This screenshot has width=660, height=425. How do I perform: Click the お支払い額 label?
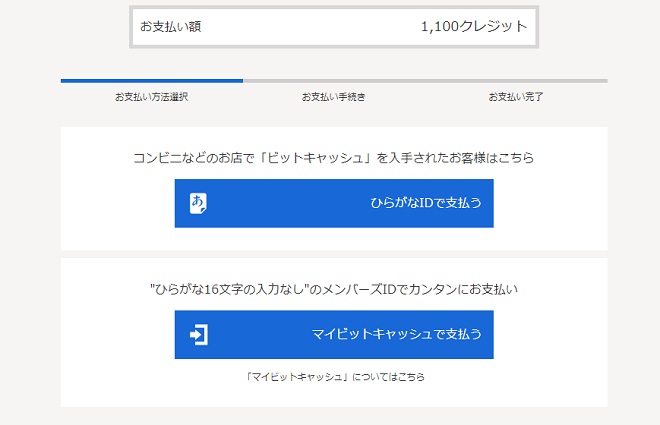tap(170, 27)
